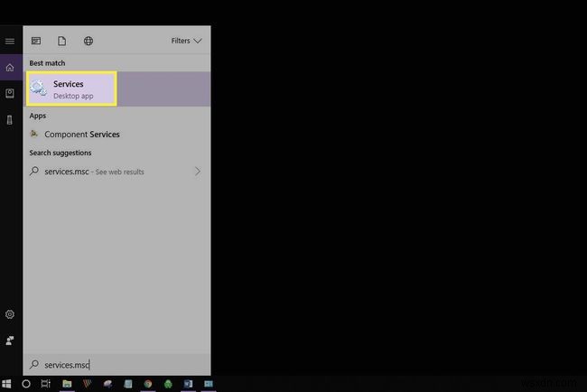Open Settings gear in sidebar

coord(10,314)
